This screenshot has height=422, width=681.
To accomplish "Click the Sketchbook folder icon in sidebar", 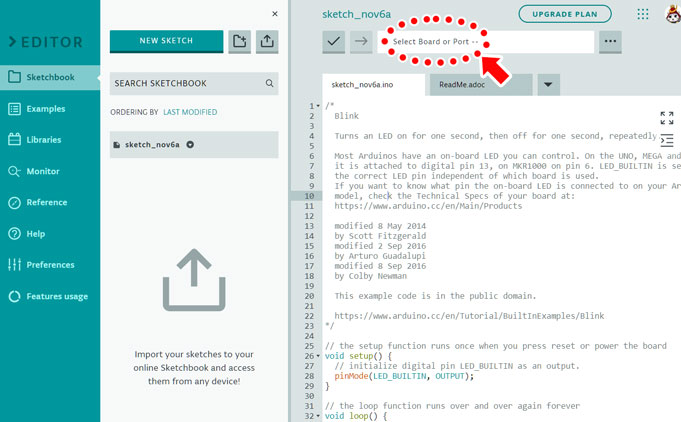I will [x=14, y=77].
